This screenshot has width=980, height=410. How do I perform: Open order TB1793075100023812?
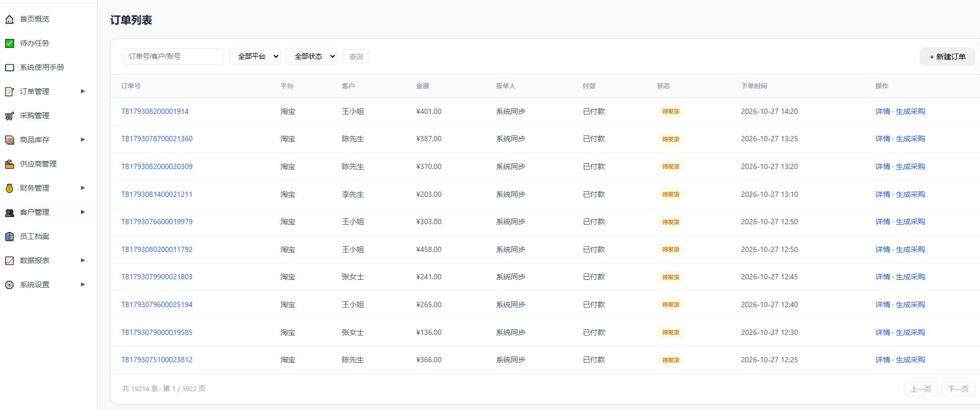click(x=157, y=360)
